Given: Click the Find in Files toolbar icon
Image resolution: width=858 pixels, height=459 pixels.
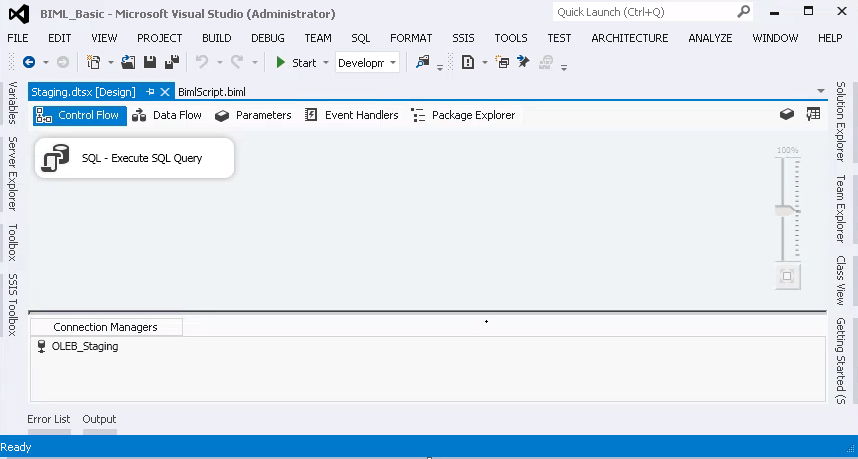Looking at the screenshot, I should tap(422, 62).
